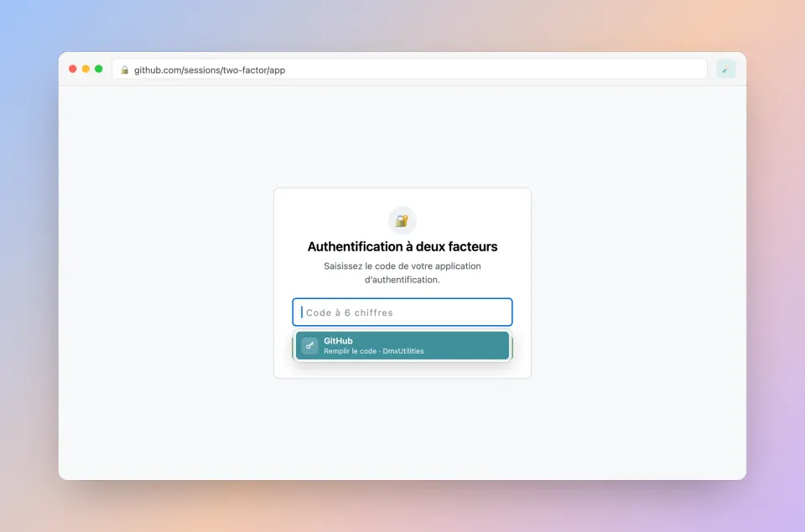Maximize the window using green button
The image size is (805, 532).
click(99, 69)
